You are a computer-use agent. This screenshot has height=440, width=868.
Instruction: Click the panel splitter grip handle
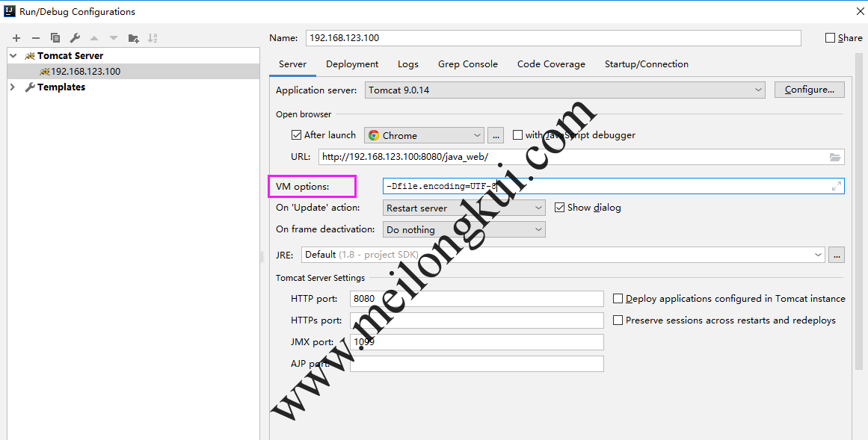pyautogui.click(x=262, y=255)
